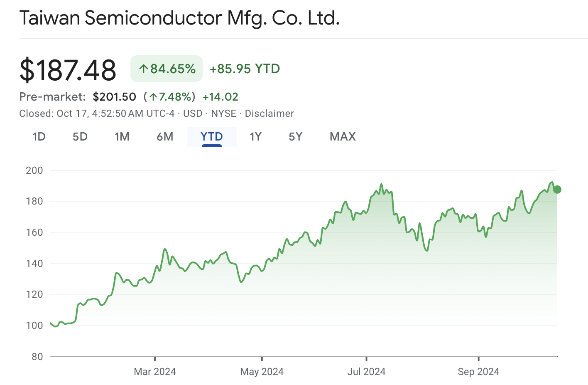Screen dimensions: 588x385
Task: Click the pre-market up arrow icon
Action: point(153,97)
